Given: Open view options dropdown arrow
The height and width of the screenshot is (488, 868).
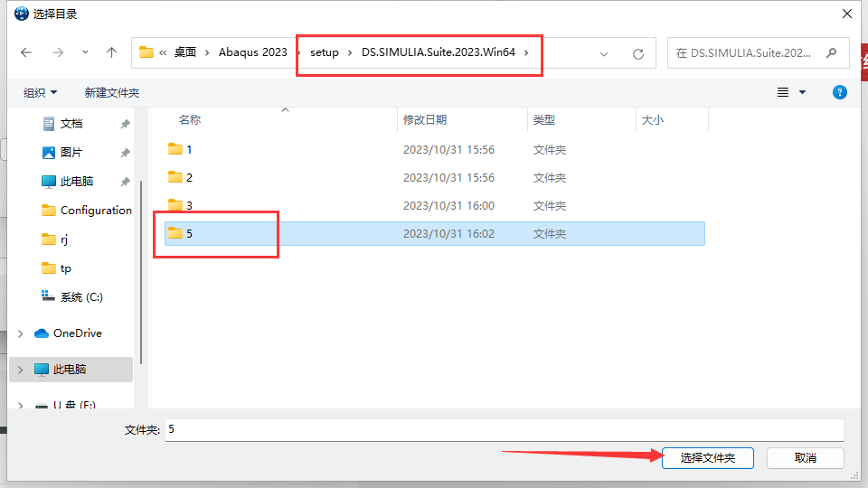Looking at the screenshot, I should (802, 92).
